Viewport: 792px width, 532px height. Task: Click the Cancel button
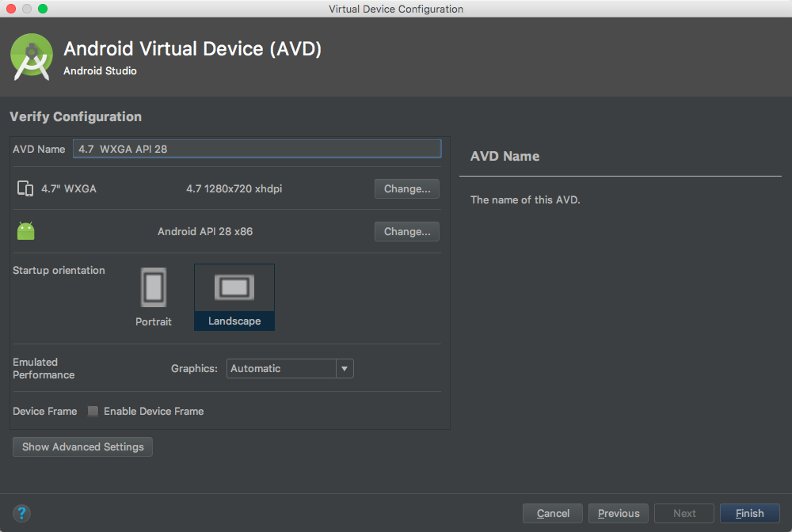(553, 513)
